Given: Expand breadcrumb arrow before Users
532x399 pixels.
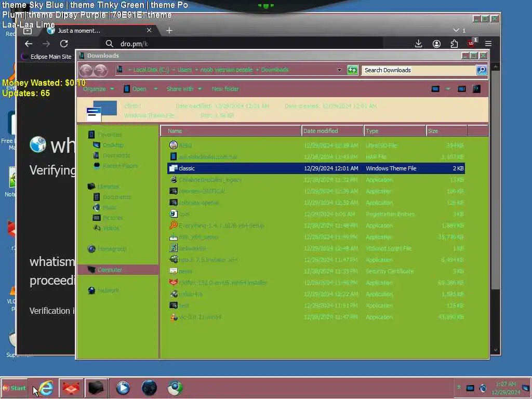Looking at the screenshot, I should coord(174,70).
